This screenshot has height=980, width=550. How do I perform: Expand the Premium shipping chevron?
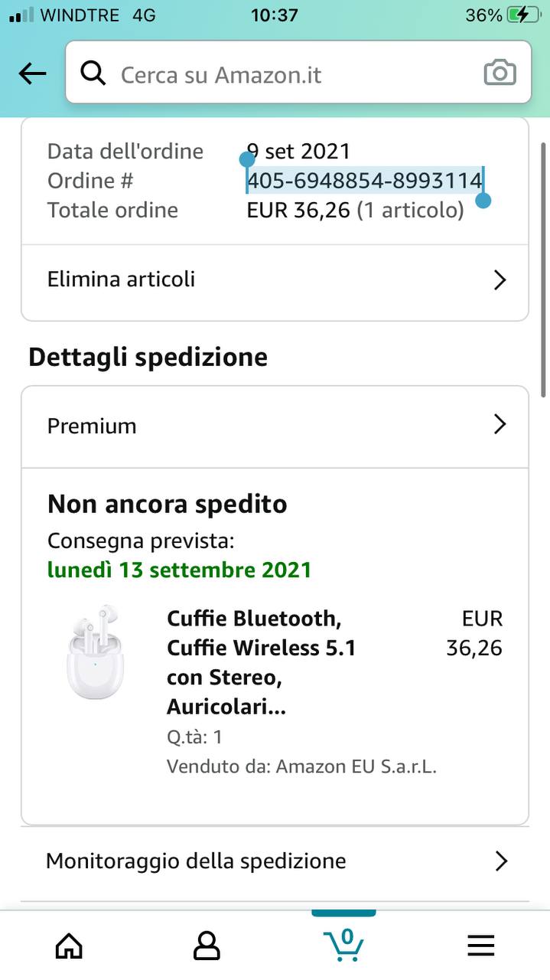[x=500, y=425]
